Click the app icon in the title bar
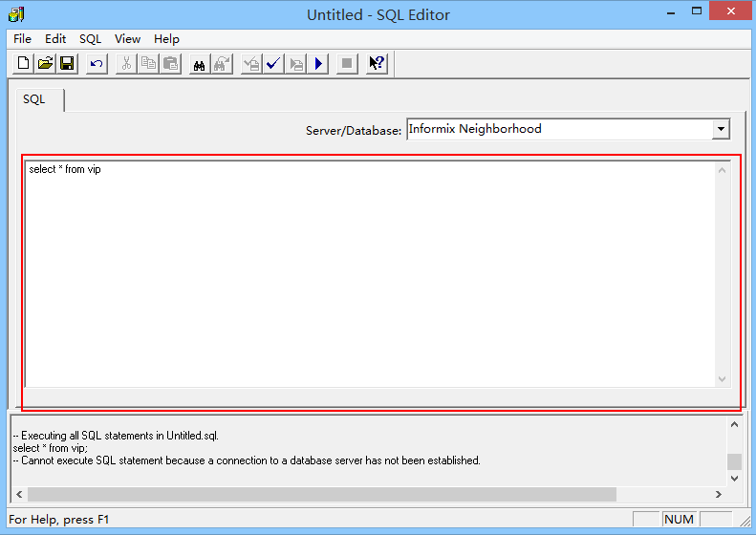Viewport: 756px width, 535px height. coord(16,14)
